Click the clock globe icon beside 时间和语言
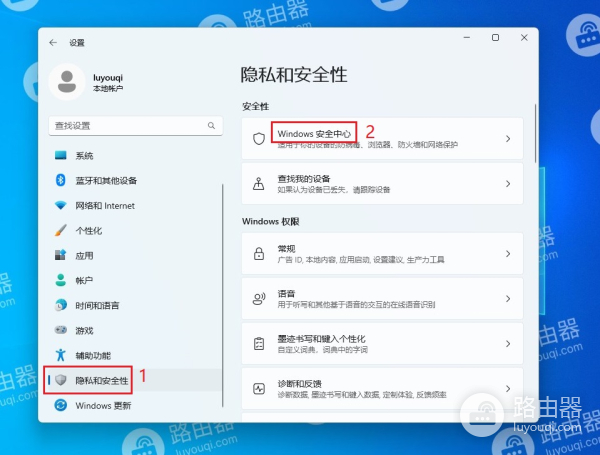Image resolution: width=600 pixels, height=455 pixels. pyautogui.click(x=60, y=305)
